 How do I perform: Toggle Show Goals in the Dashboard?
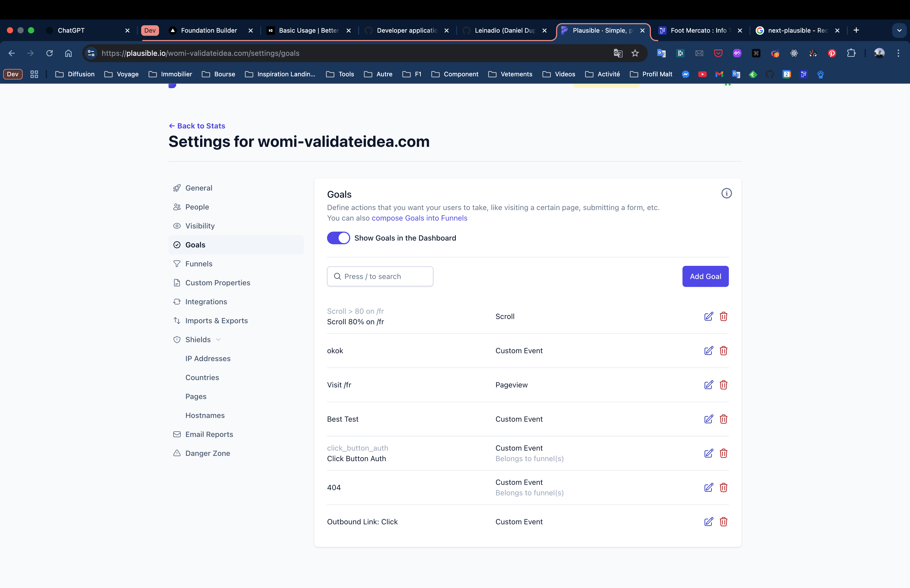338,238
